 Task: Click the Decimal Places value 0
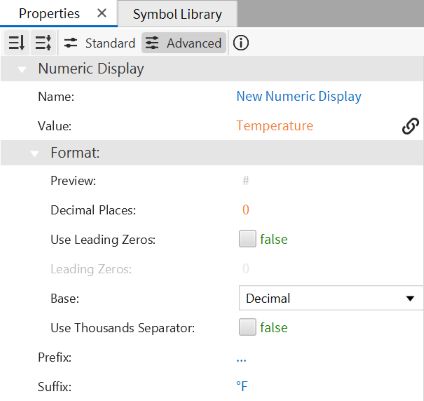pyautogui.click(x=246, y=210)
